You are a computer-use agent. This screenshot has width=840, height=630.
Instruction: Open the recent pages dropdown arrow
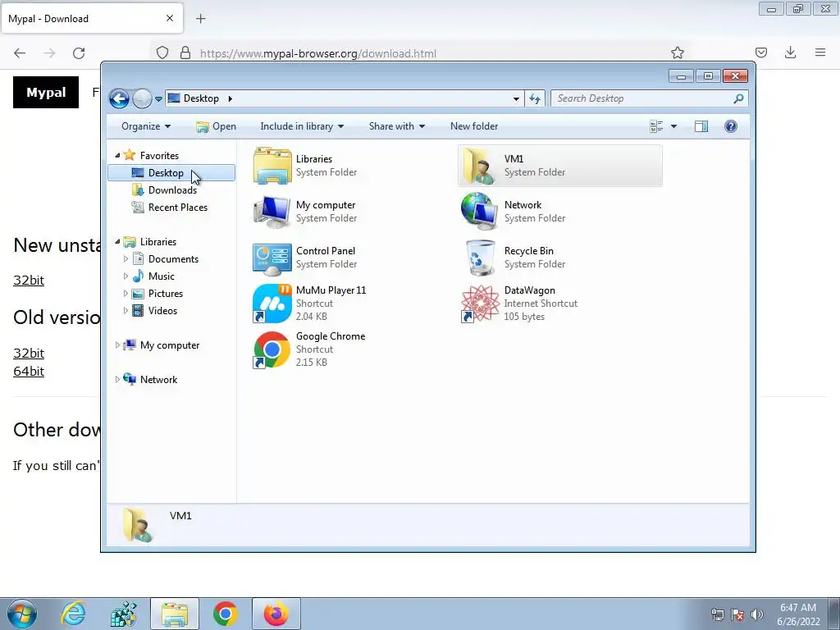[158, 98]
